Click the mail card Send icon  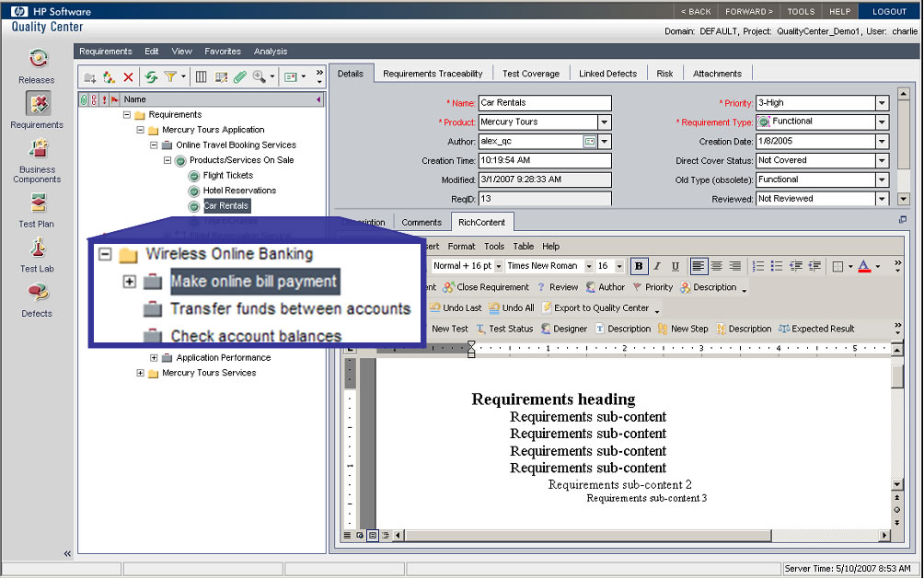click(x=291, y=77)
